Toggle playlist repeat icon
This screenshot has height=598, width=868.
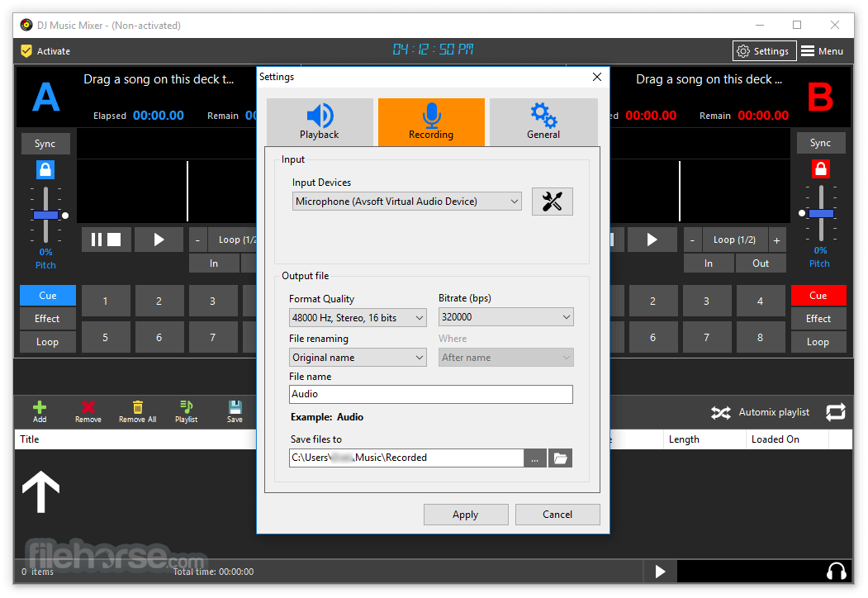point(835,412)
